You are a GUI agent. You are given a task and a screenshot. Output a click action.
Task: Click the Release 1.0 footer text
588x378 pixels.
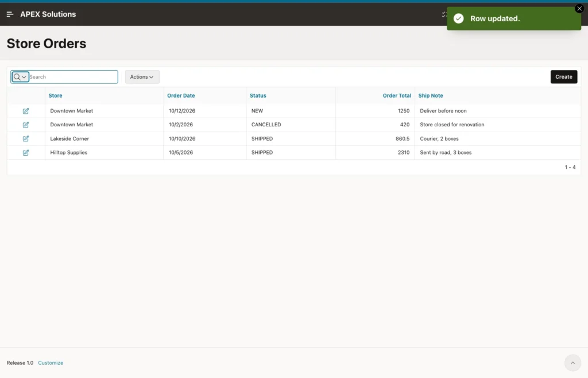(x=20, y=362)
